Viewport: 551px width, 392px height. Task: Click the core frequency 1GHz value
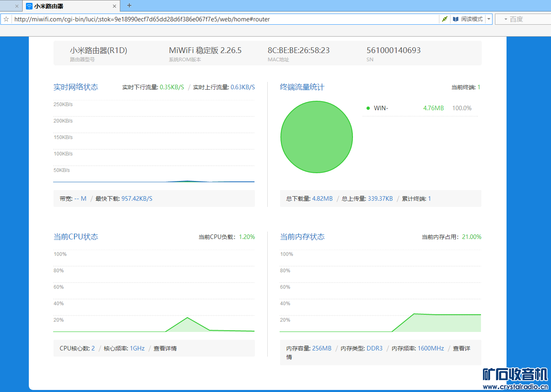[137, 348]
